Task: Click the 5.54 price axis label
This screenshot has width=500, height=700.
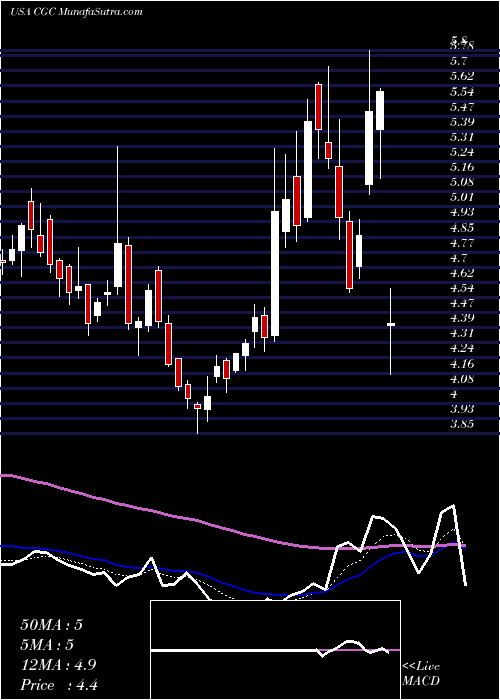Action: [x=462, y=92]
